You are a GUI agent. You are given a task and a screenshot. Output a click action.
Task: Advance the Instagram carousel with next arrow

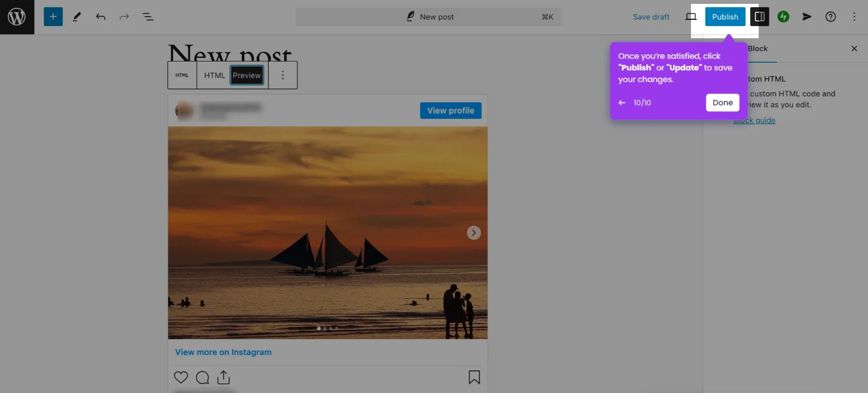tap(473, 232)
